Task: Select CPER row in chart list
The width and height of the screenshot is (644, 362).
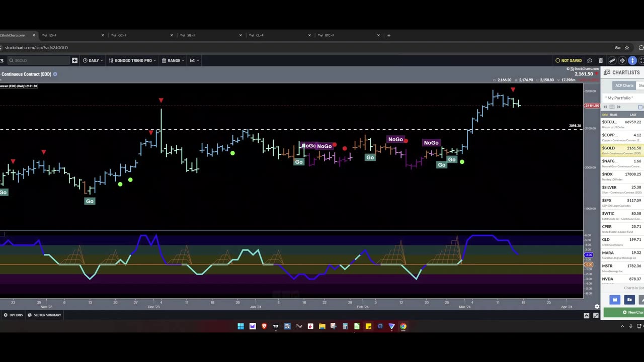Action: [622, 228]
